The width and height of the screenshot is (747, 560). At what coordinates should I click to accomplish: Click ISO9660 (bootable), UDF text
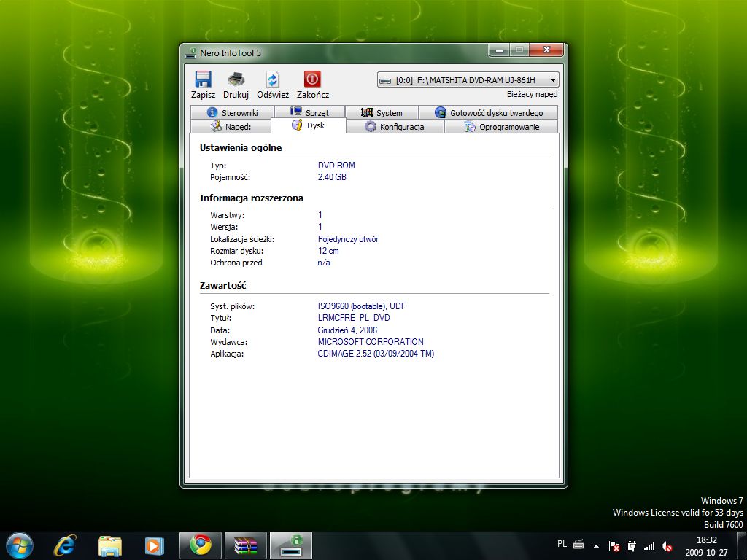coord(362,306)
